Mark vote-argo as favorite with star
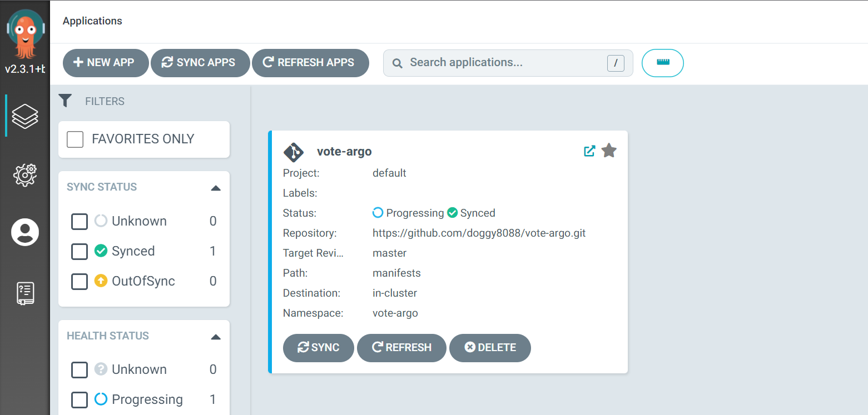Viewport: 868px width, 415px height. point(609,151)
